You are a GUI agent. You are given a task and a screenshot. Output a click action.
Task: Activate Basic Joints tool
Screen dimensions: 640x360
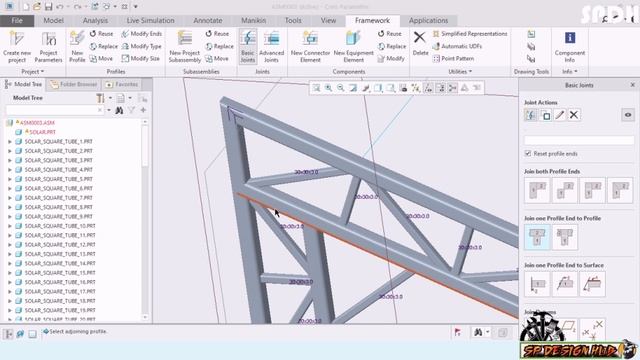248,47
